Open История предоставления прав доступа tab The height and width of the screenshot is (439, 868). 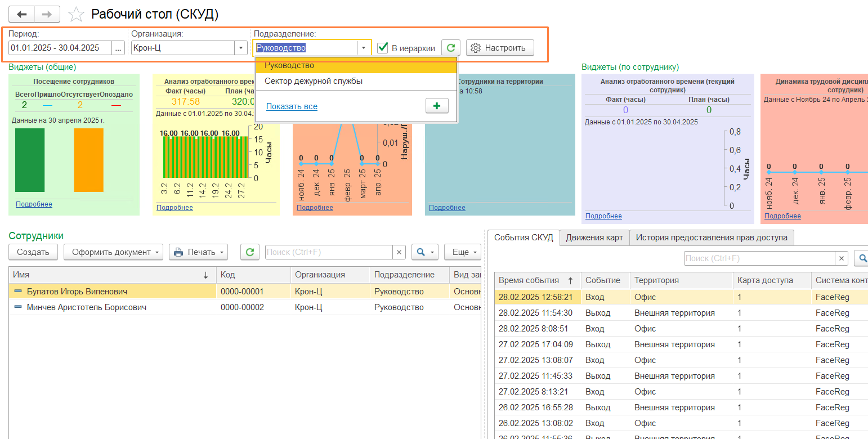pyautogui.click(x=712, y=238)
